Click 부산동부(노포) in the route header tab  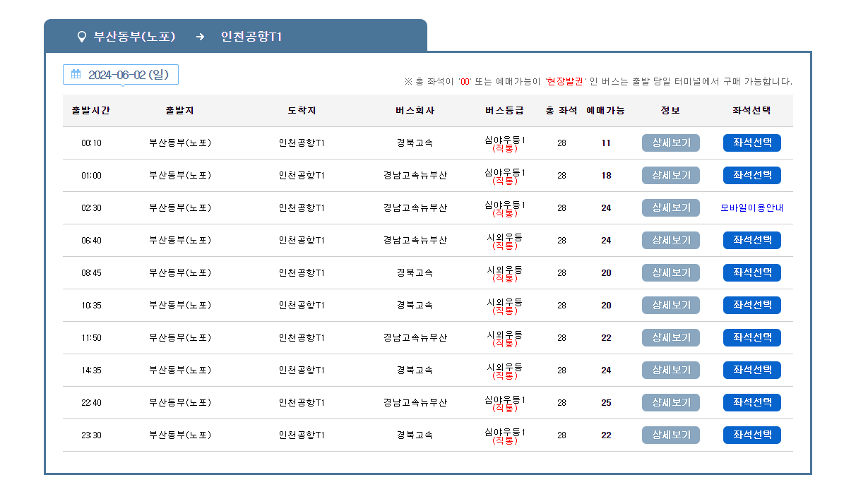(134, 37)
